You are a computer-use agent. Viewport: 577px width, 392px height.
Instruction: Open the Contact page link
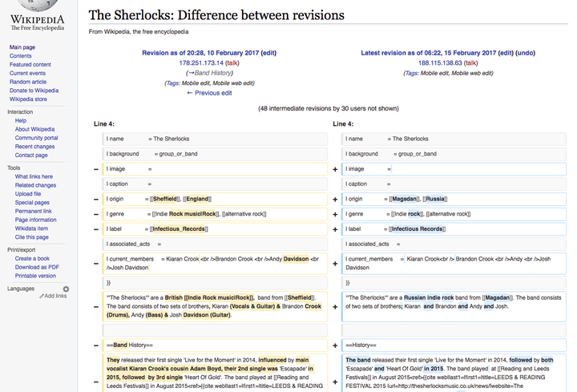31,156
